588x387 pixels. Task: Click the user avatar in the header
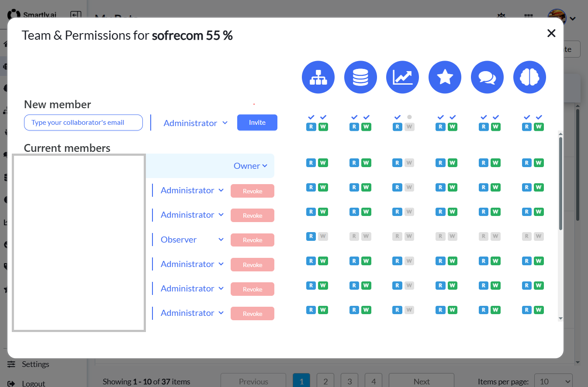click(557, 17)
